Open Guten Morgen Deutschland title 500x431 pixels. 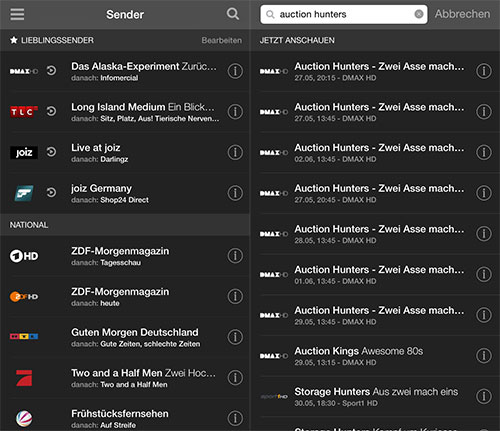tap(135, 332)
